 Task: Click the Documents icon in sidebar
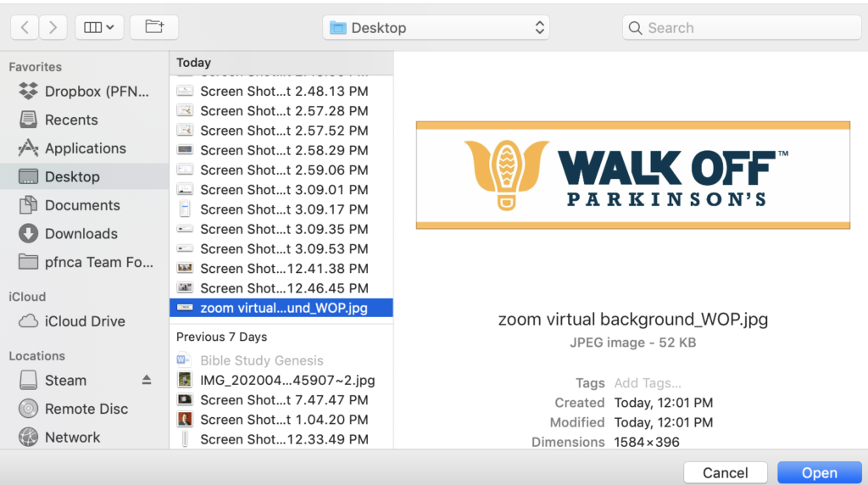click(28, 205)
